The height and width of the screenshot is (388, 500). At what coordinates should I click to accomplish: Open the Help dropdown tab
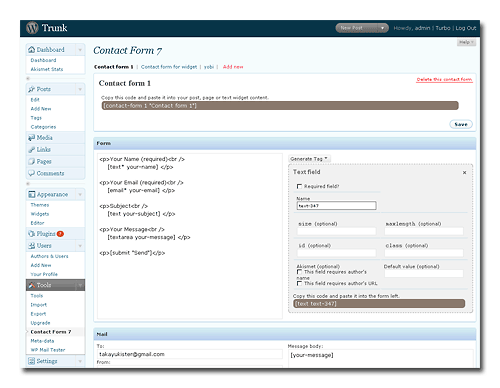[466, 42]
